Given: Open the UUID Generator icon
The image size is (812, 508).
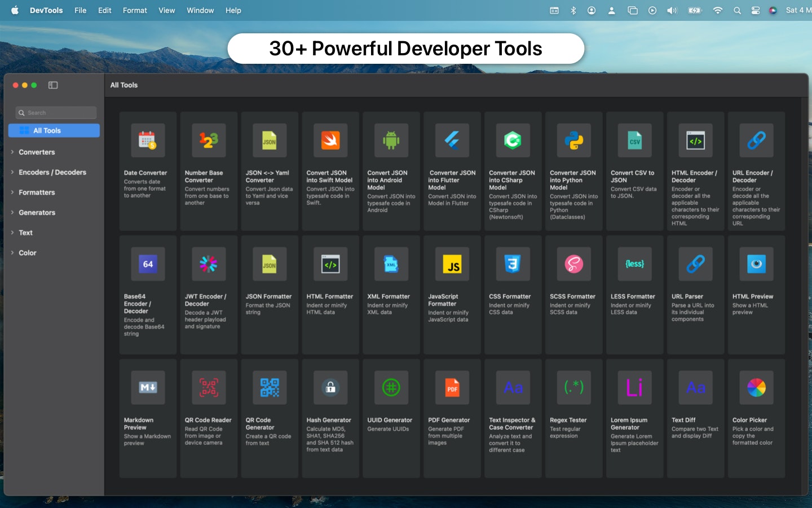Looking at the screenshot, I should tap(391, 387).
